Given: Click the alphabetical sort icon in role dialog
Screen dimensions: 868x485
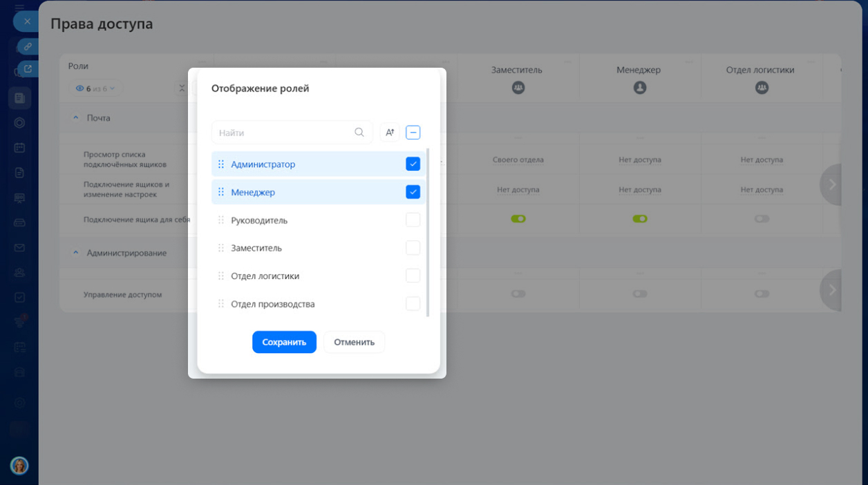Looking at the screenshot, I should 390,133.
